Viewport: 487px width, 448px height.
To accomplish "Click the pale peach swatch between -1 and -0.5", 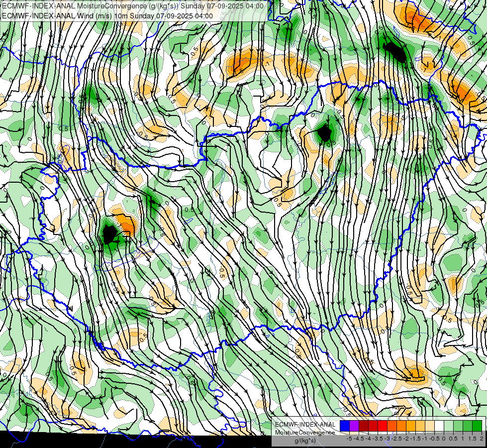I will pyautogui.click(x=429, y=426).
